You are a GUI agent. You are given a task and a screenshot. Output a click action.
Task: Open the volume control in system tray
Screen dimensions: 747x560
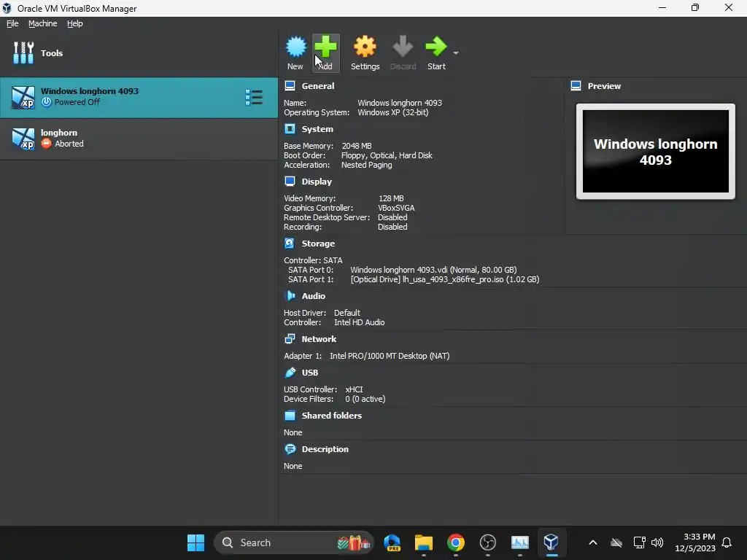coord(657,542)
